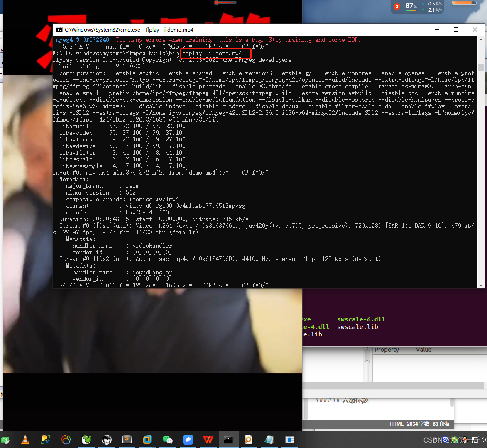487x448 pixels.
Task: Minimize the cmd.exe window
Action: [437, 29]
